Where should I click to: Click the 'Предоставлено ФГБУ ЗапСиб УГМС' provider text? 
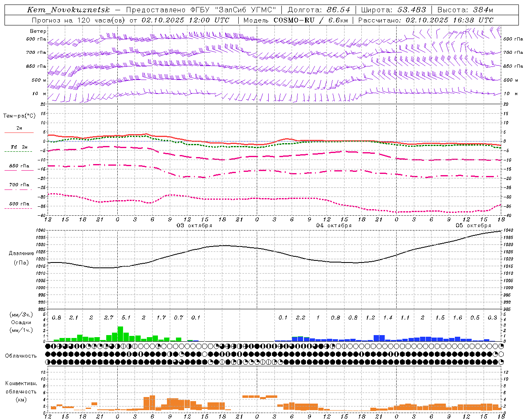(201, 10)
